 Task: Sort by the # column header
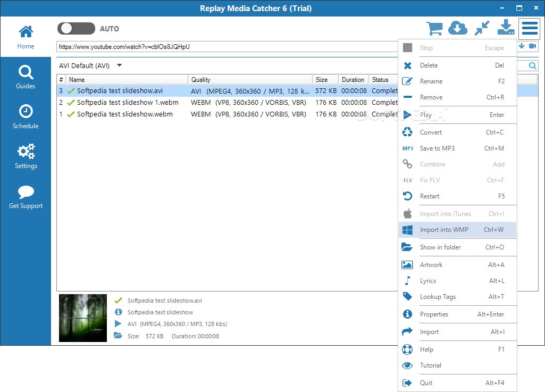pos(61,80)
